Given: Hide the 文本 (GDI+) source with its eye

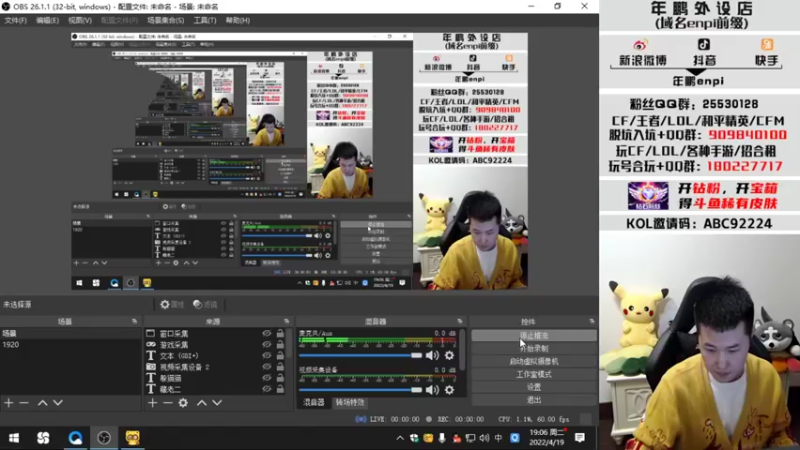Looking at the screenshot, I should (266, 356).
